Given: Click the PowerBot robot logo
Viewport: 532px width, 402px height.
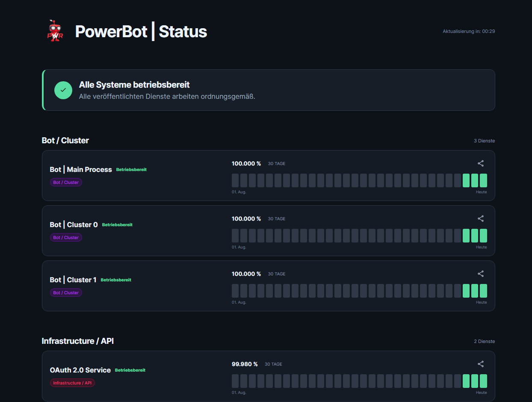Looking at the screenshot, I should click(x=55, y=31).
